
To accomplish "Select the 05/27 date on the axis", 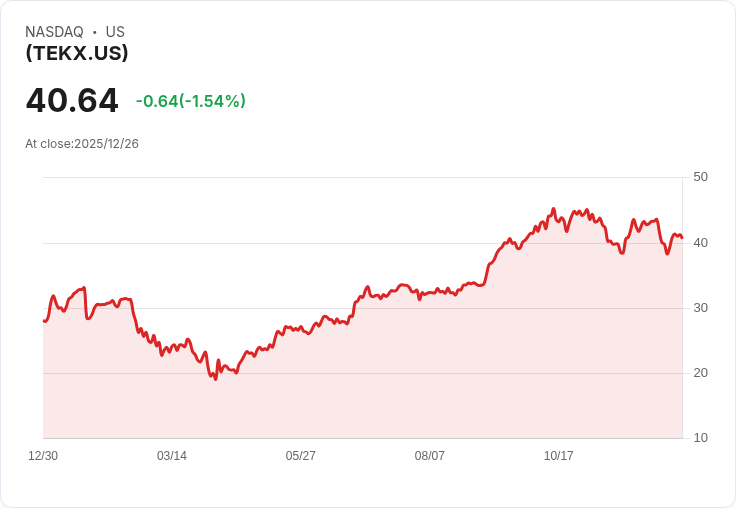I will point(301,456).
